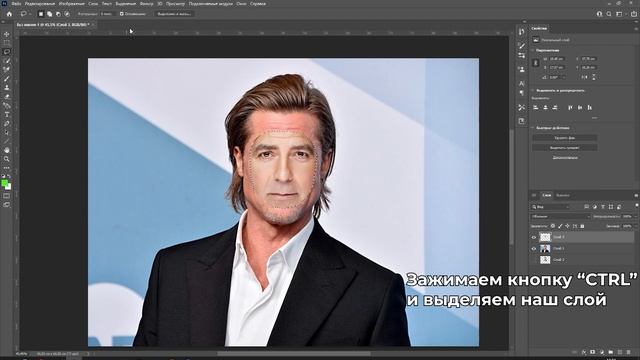Align left edges in Properties panel
640x360 pixels.
tap(536, 107)
